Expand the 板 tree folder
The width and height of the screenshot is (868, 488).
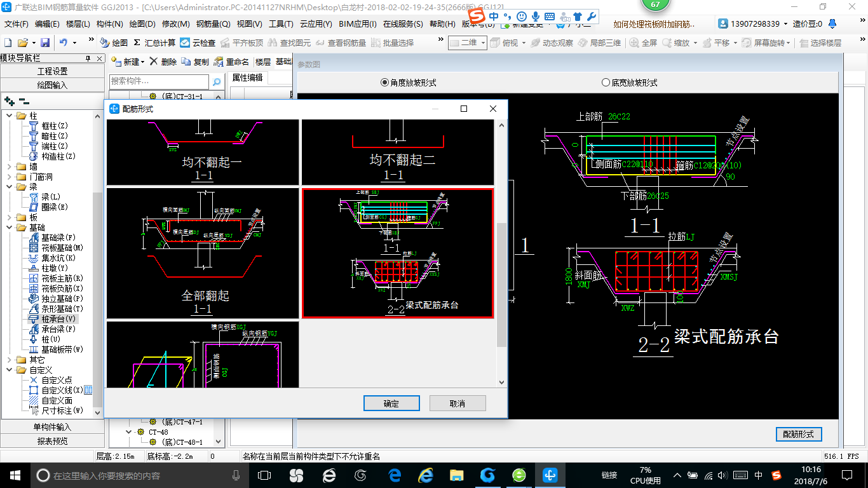(10, 217)
